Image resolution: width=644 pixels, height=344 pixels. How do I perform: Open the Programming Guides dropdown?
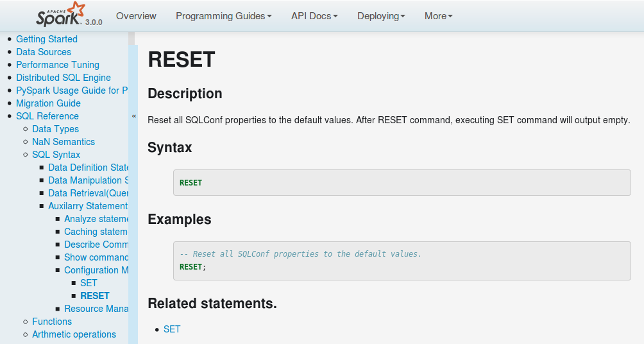[x=223, y=16]
